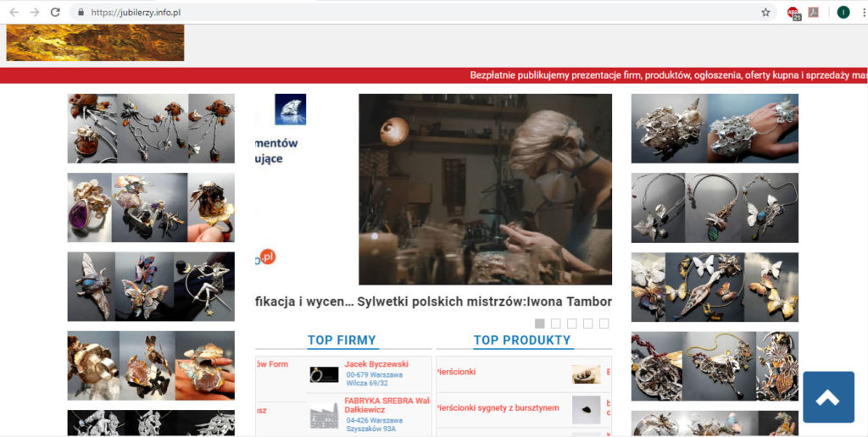Click the diamond image above the slider
This screenshot has width=868, height=437.
pos(290,109)
